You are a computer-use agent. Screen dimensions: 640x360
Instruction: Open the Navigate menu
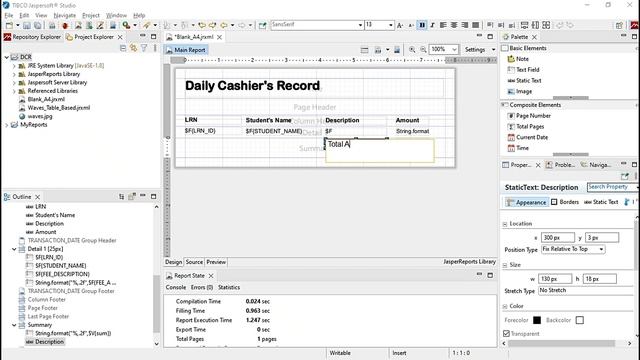coord(64,16)
